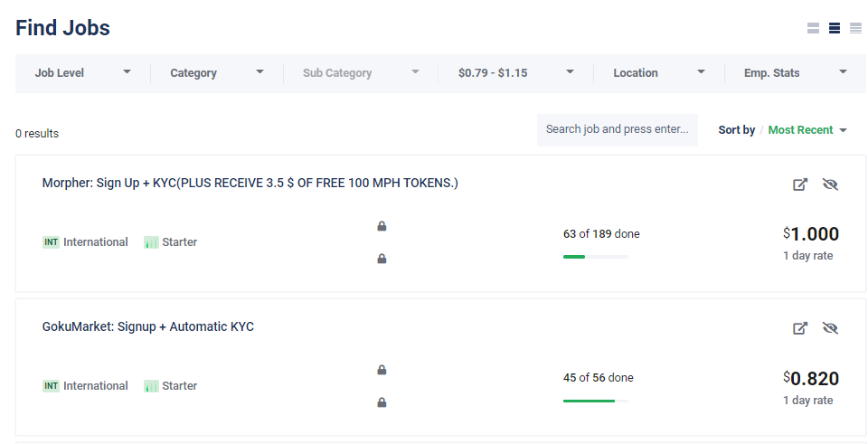
Task: Open the GokuMarket: Signup + Automatic KYC job
Action: click(147, 326)
